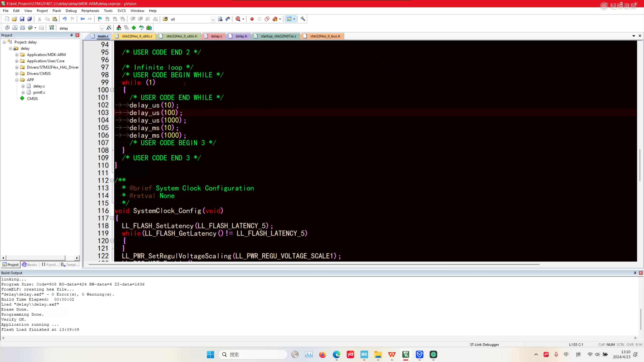Image resolution: width=644 pixels, height=362 pixels.
Task: Open Options for Target magic wand icon
Action: 109,28
